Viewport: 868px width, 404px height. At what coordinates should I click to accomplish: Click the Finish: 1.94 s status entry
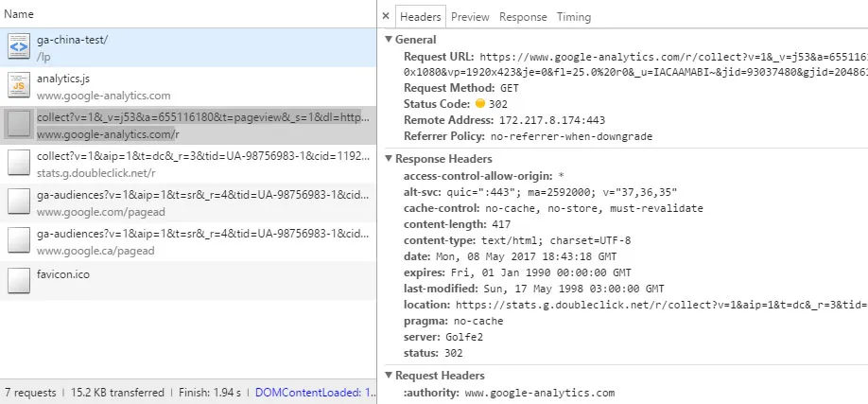210,393
